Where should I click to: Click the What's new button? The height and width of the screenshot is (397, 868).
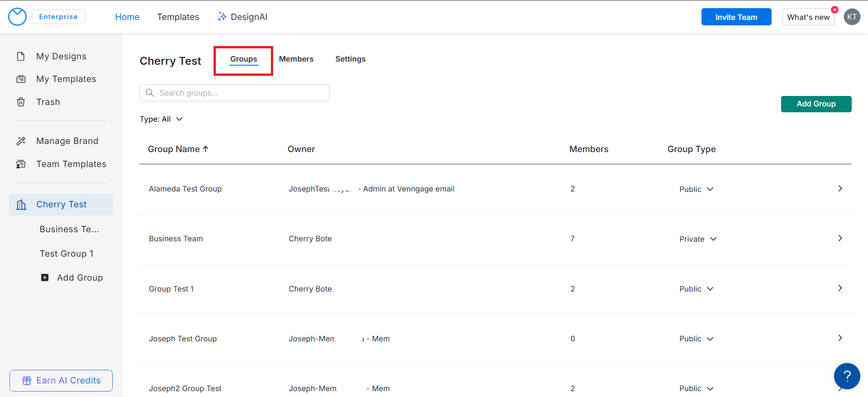coord(808,17)
